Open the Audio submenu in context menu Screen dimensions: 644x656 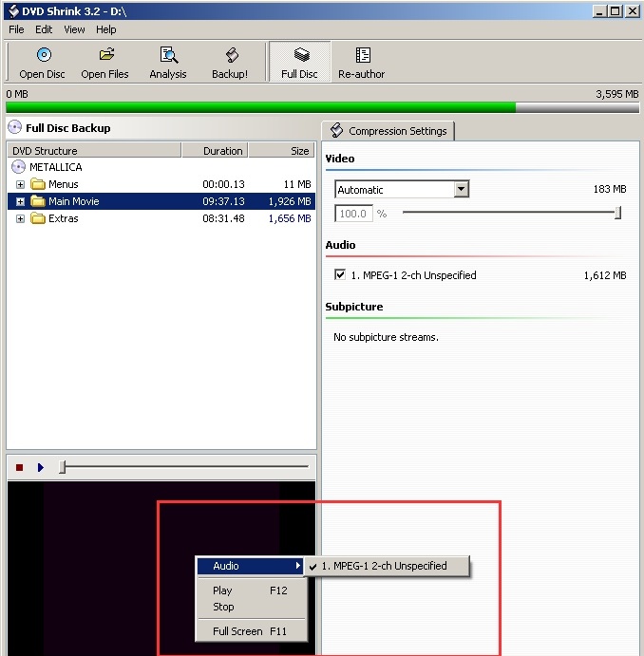point(250,566)
